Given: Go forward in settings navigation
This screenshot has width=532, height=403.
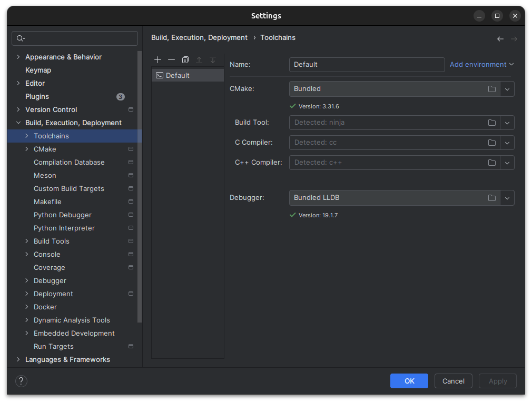Looking at the screenshot, I should pyautogui.click(x=514, y=39).
